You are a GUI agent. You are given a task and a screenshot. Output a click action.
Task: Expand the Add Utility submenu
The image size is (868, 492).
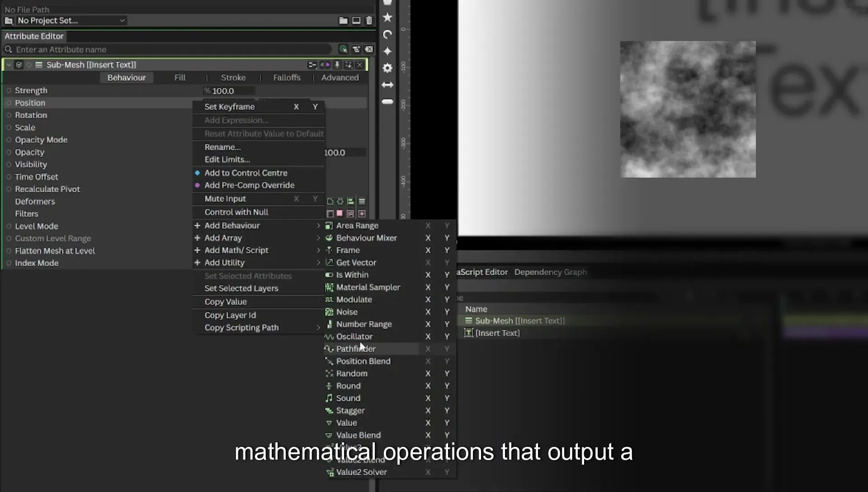(258, 262)
